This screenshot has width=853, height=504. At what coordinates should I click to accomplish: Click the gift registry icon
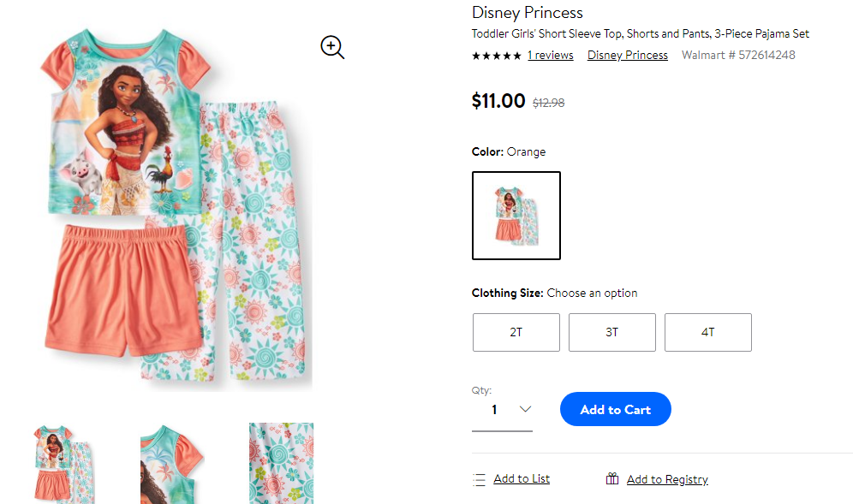click(612, 478)
